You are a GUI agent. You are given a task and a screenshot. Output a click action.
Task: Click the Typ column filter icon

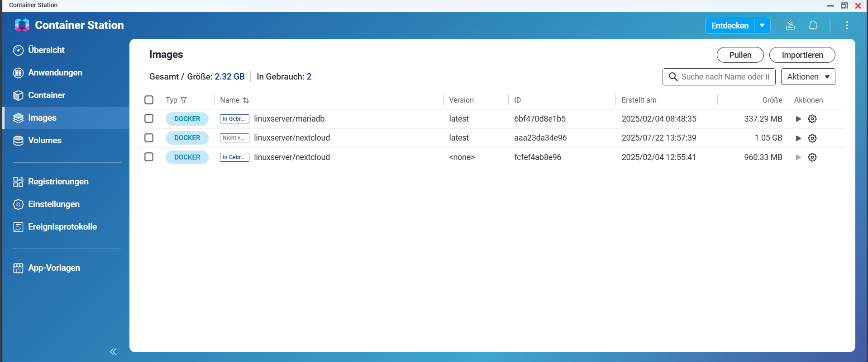[183, 100]
